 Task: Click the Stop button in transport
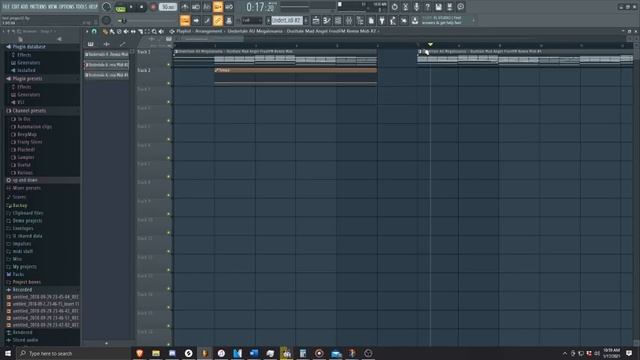coord(141,7)
